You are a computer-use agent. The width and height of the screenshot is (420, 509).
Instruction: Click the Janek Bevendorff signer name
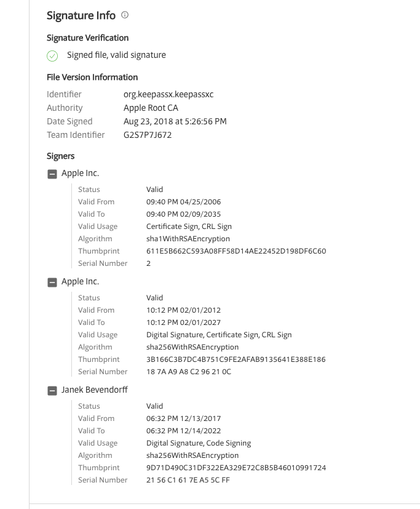pyautogui.click(x=95, y=390)
